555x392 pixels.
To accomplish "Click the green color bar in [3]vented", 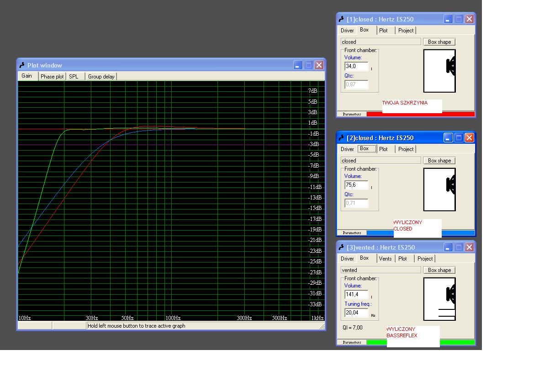I will tap(457, 342).
